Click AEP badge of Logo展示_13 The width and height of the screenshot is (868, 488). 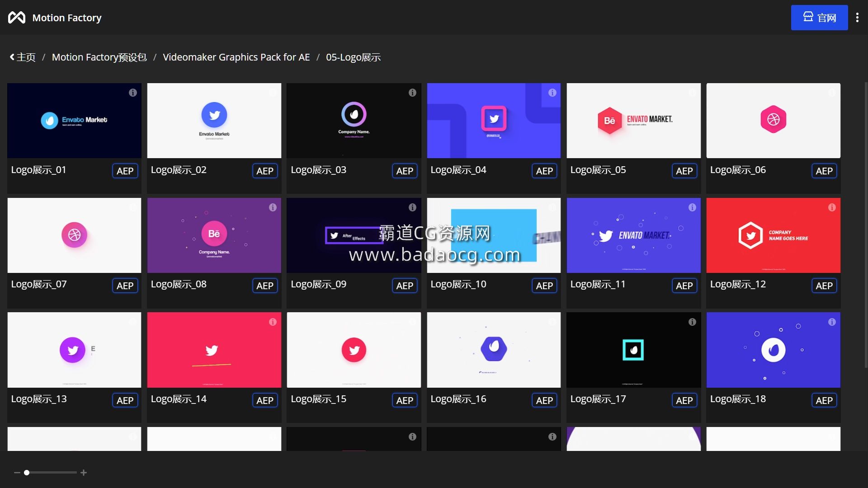tap(125, 401)
